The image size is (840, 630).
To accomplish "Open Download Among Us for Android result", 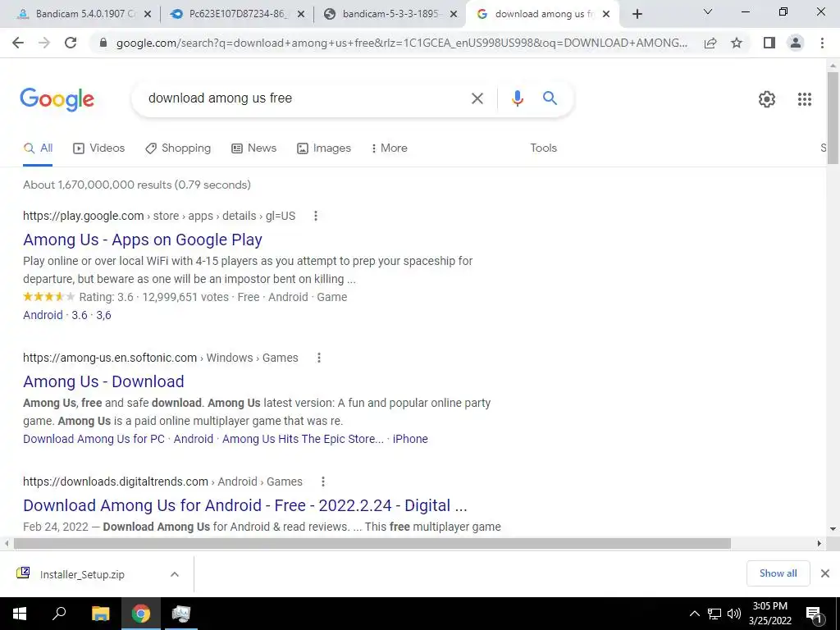I will [244, 505].
